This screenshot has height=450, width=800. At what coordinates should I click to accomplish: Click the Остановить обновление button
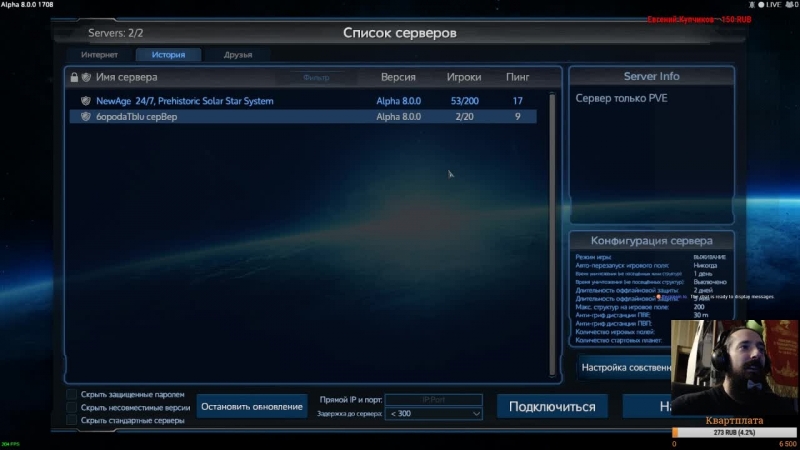(x=252, y=407)
